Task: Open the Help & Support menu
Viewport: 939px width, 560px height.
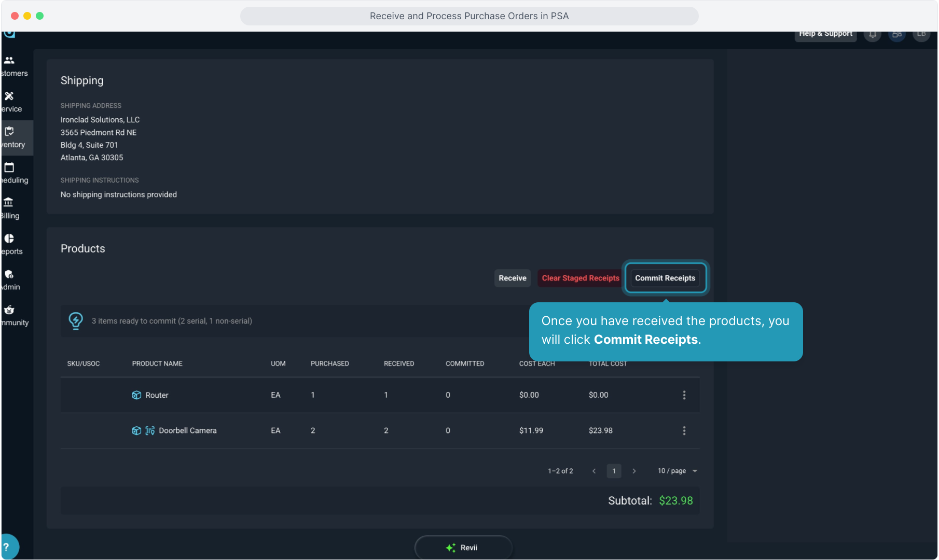Action: (825, 34)
